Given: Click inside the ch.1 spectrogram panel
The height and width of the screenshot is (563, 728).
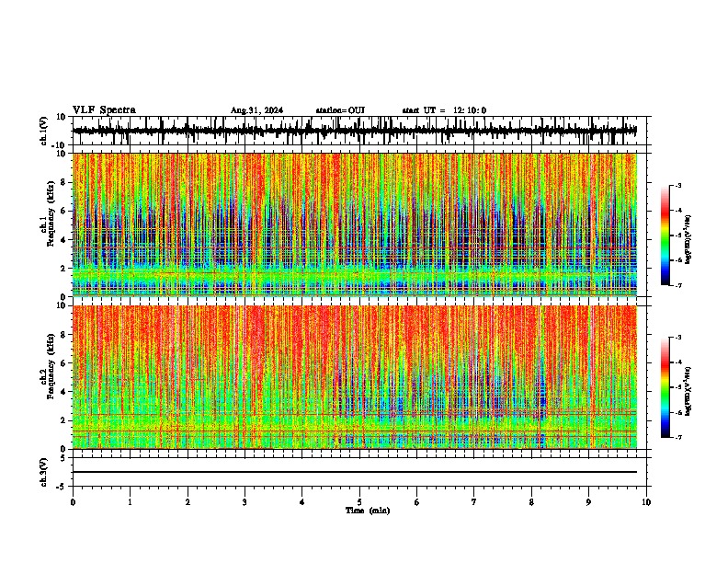Looking at the screenshot, I should [x=355, y=224].
